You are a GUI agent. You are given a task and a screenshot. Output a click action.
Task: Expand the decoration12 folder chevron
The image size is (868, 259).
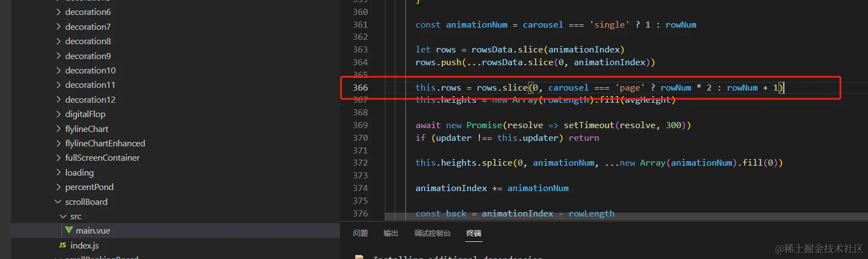click(59, 99)
